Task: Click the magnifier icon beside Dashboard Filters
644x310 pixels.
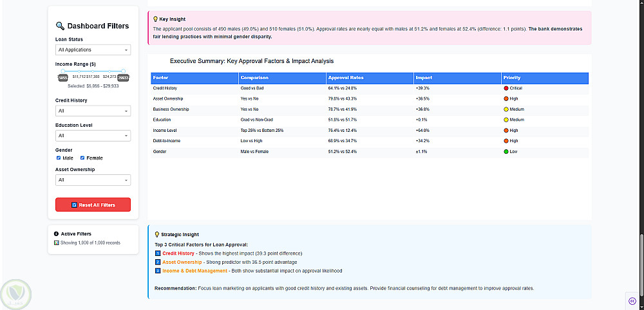Action: point(60,26)
